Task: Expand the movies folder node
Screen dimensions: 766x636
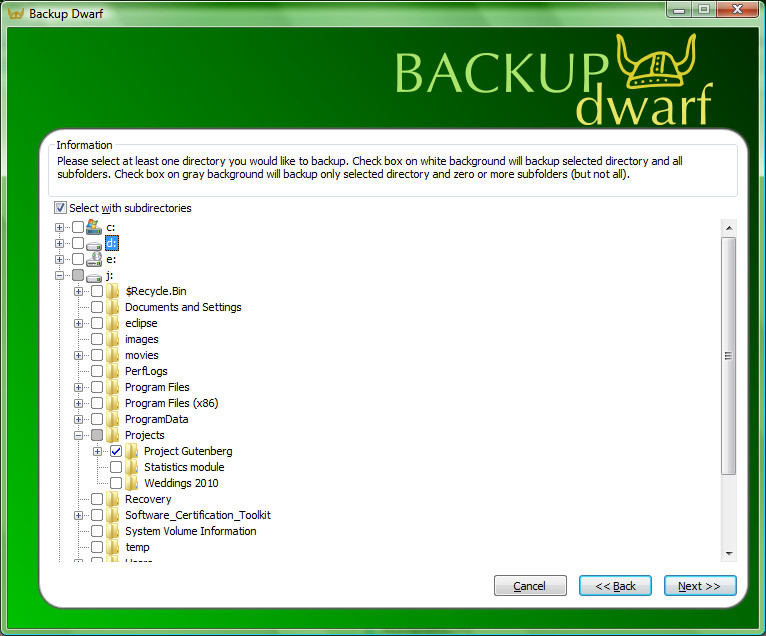Action: point(78,356)
